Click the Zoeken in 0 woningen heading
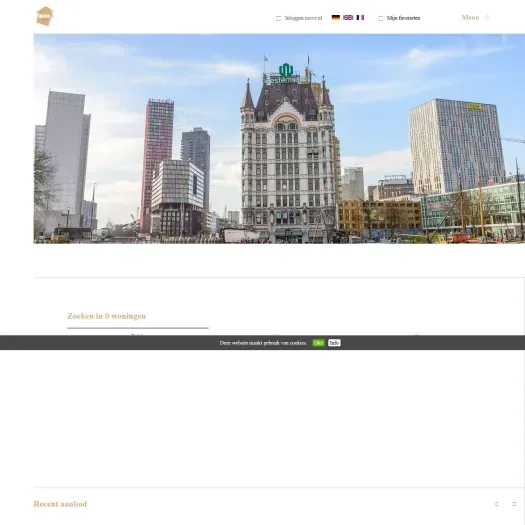The width and height of the screenshot is (525, 525). click(106, 316)
